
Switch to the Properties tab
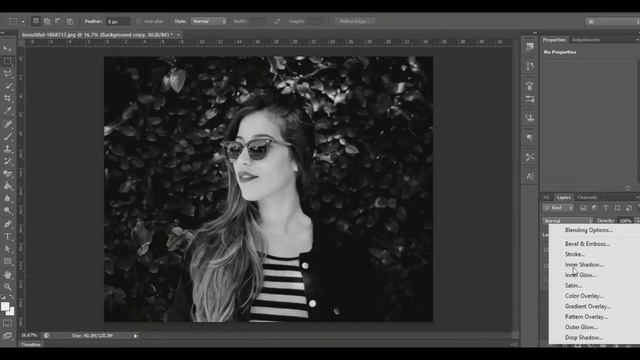[x=554, y=40]
